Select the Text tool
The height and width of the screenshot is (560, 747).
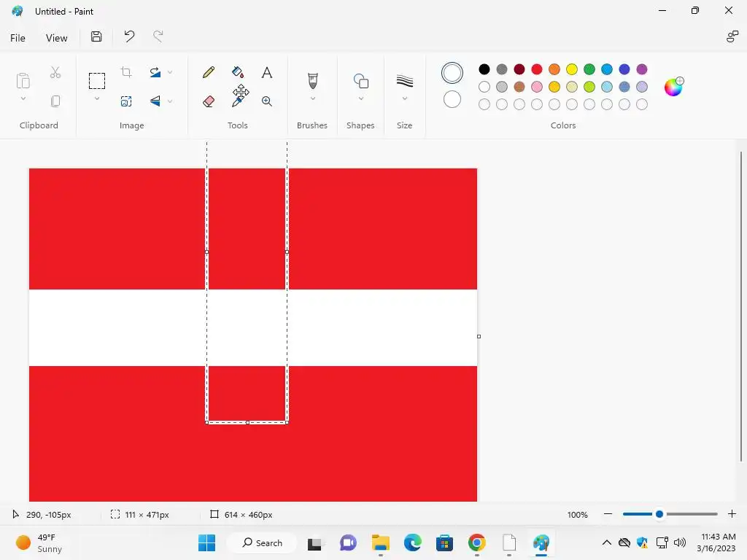267,72
